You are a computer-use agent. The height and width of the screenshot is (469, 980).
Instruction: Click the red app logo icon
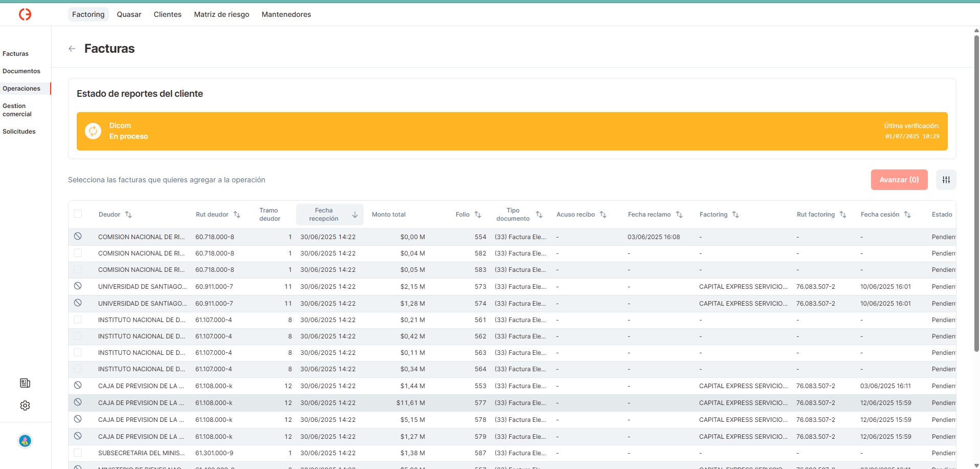click(x=25, y=14)
